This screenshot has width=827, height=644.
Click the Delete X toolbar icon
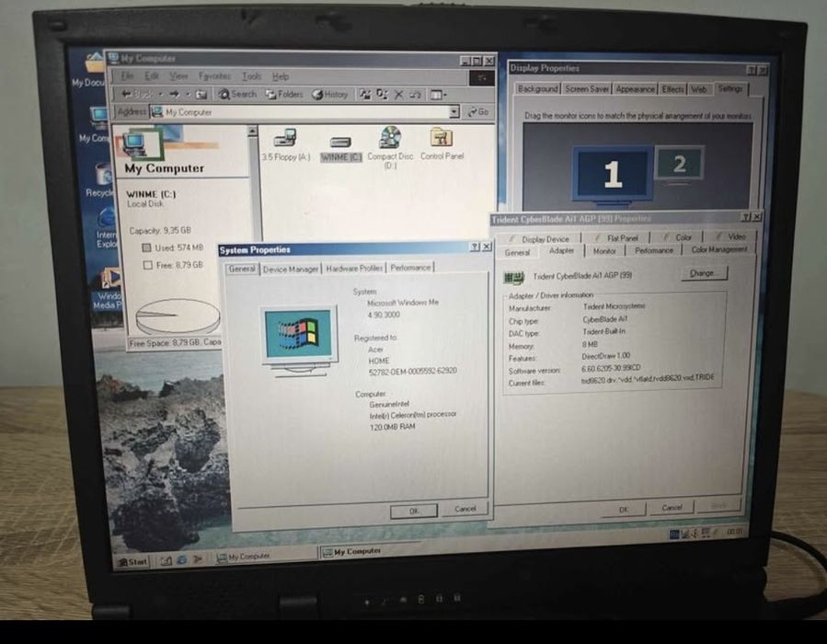click(398, 95)
